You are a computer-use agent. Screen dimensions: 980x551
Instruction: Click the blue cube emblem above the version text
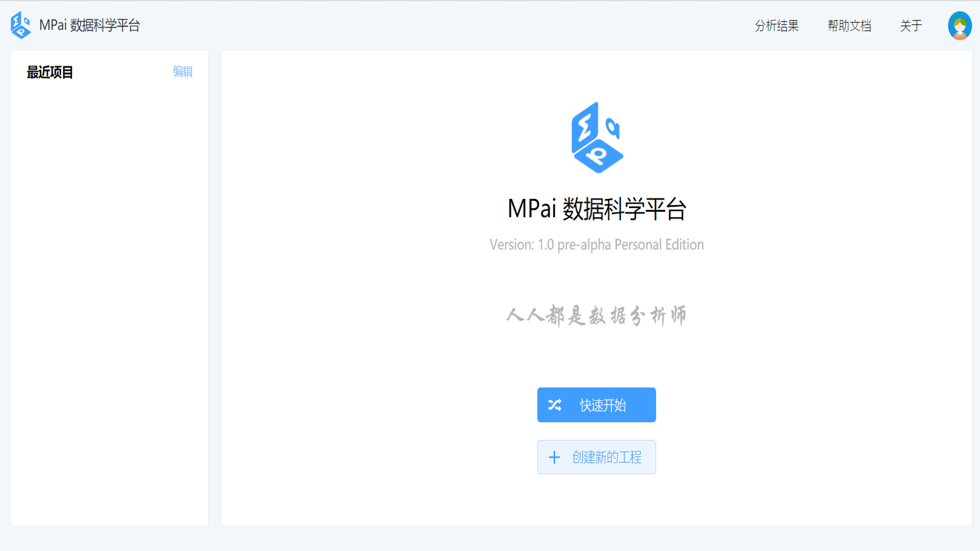(x=596, y=137)
